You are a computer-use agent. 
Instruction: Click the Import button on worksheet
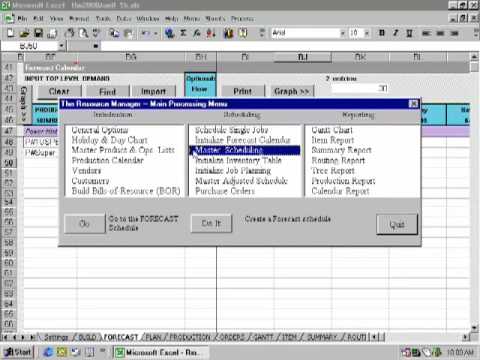(153, 91)
